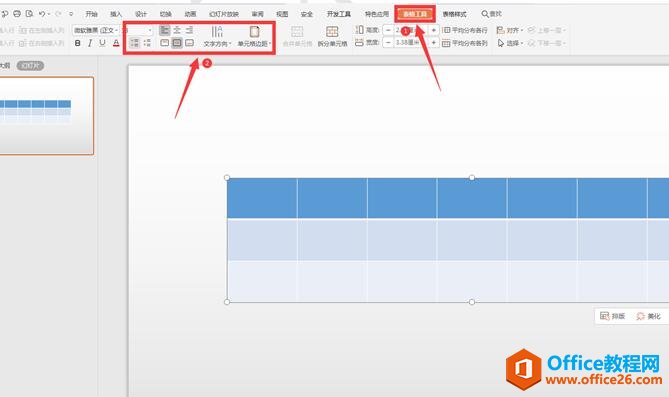Decrease the row height with minus

pos(388,30)
